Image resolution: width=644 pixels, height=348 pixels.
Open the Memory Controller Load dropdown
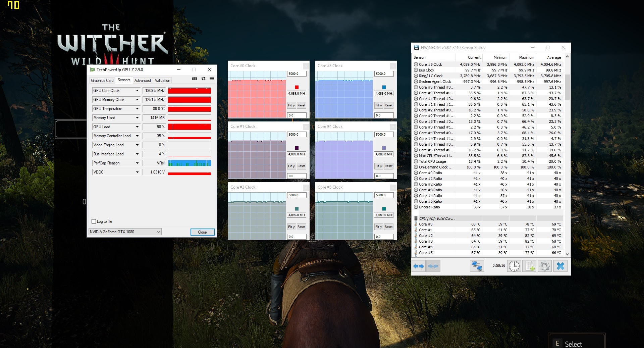137,136
